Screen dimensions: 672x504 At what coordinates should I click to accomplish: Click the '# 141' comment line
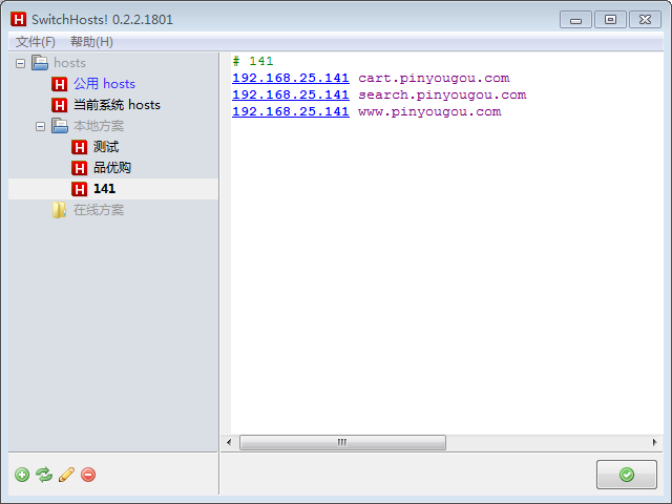click(253, 61)
